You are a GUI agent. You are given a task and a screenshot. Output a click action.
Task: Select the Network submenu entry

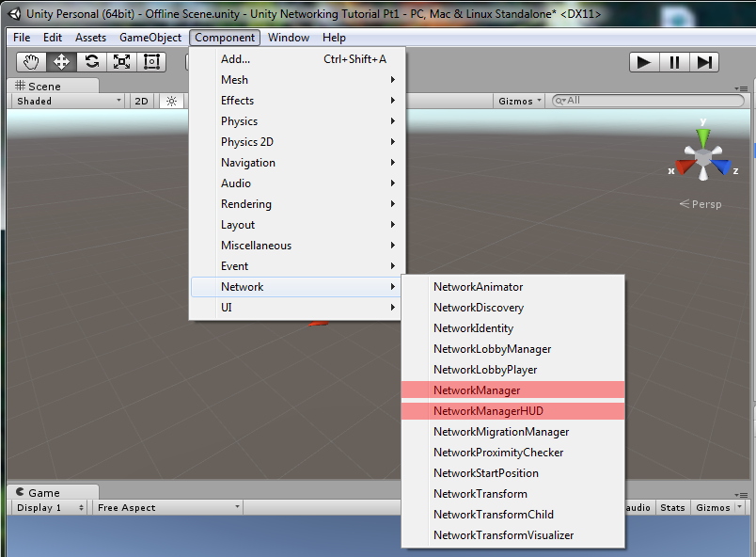[x=296, y=287]
